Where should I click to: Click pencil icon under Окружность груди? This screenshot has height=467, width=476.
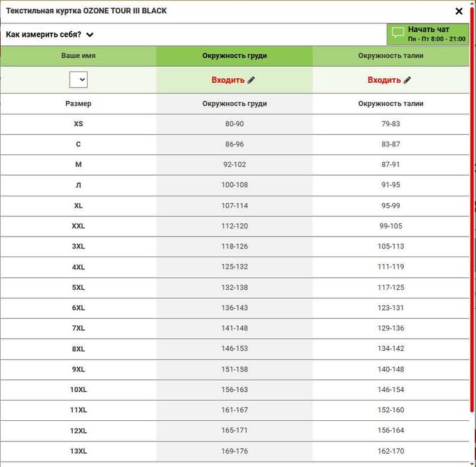(x=251, y=80)
